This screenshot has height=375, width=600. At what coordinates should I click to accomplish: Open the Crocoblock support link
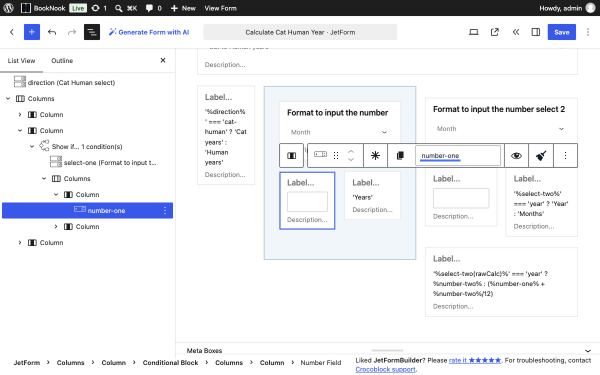click(x=385, y=369)
